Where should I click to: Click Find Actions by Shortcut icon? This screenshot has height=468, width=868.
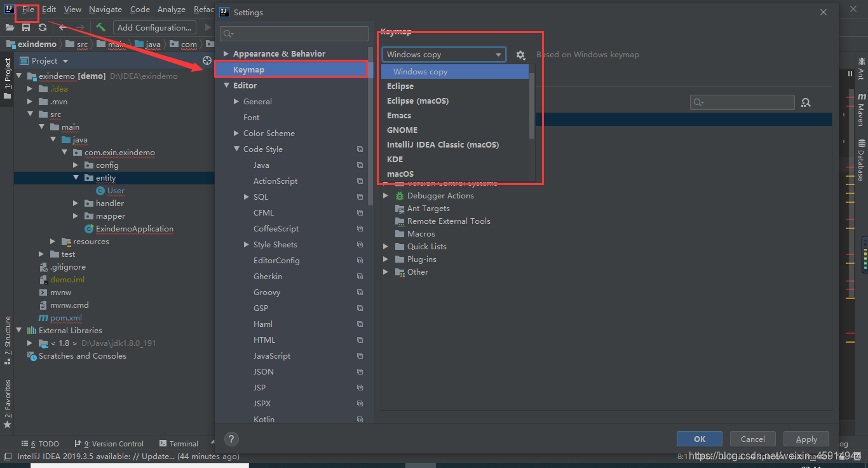(x=806, y=102)
